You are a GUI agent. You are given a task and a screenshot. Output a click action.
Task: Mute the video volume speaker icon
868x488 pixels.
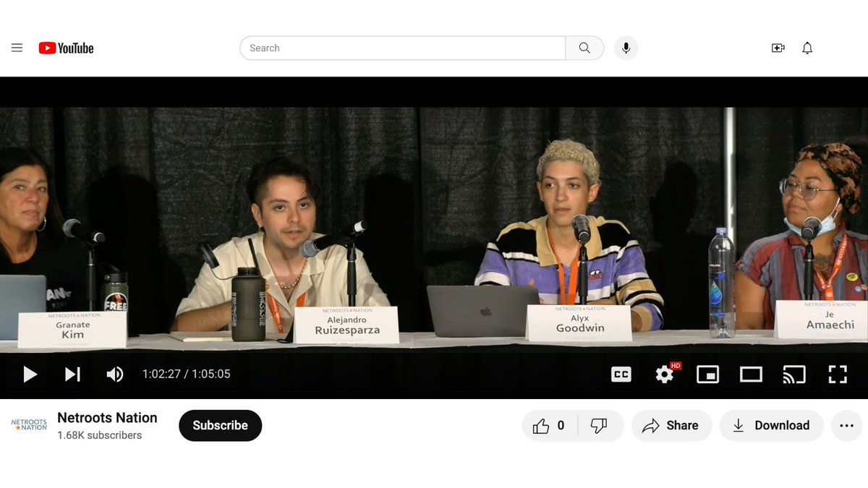coord(115,374)
